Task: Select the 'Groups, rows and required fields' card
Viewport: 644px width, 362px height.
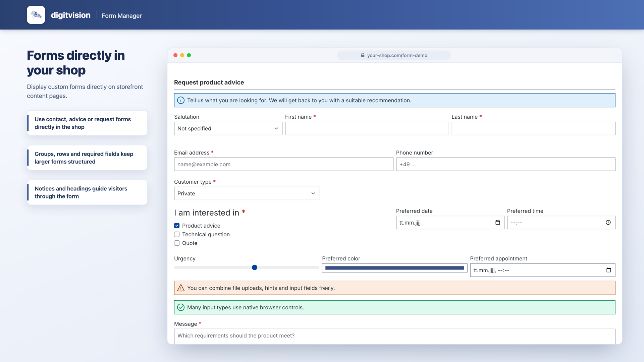Action: click(x=87, y=158)
